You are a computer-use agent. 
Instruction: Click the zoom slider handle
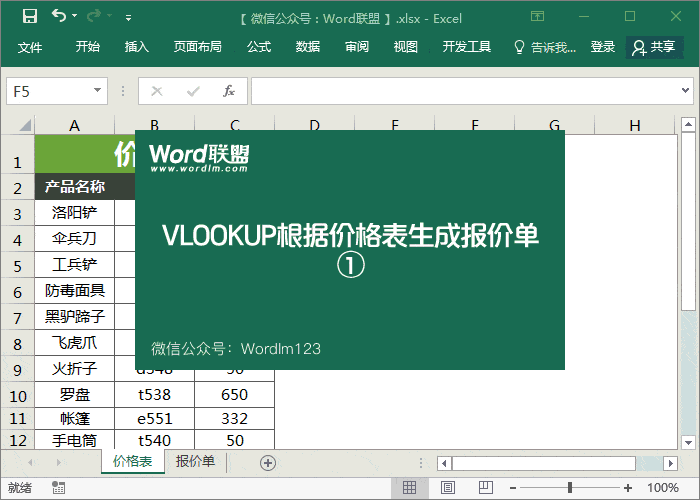570,488
